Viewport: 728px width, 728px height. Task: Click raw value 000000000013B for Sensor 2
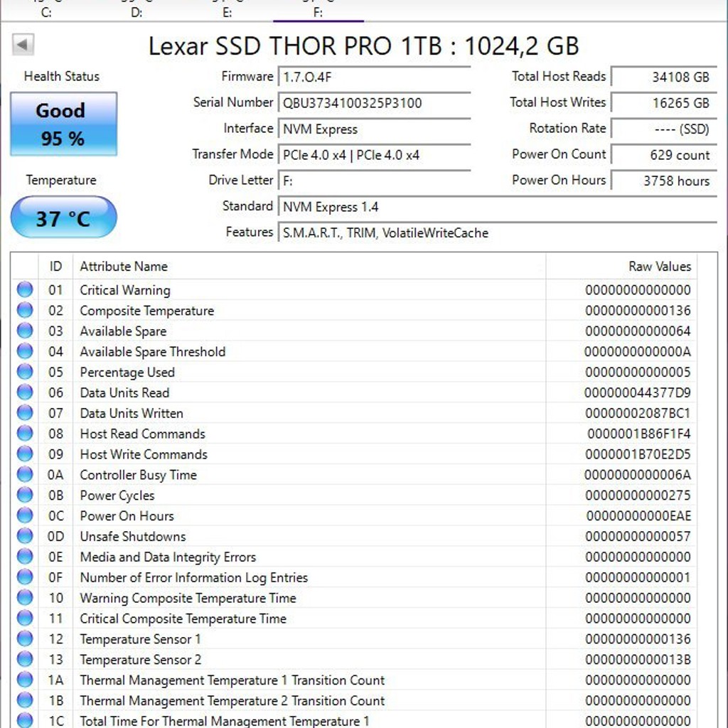[638, 659]
